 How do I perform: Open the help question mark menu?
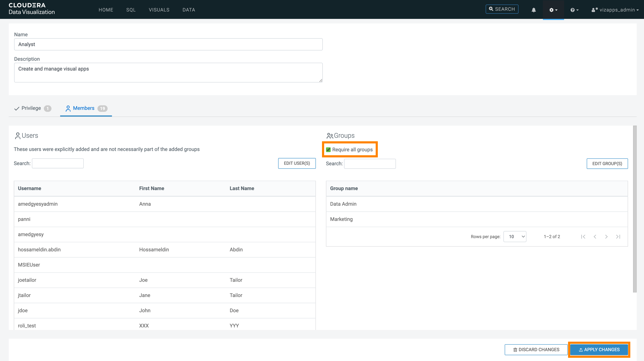pyautogui.click(x=574, y=10)
